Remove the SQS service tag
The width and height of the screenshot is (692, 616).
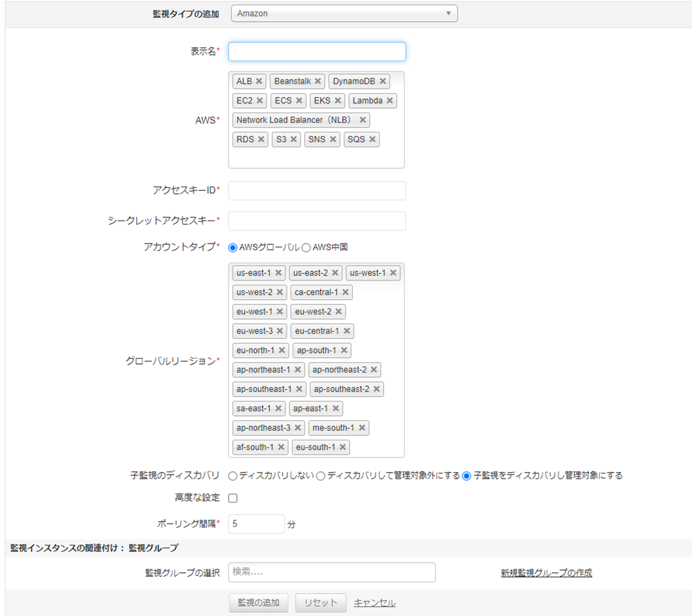[373, 139]
